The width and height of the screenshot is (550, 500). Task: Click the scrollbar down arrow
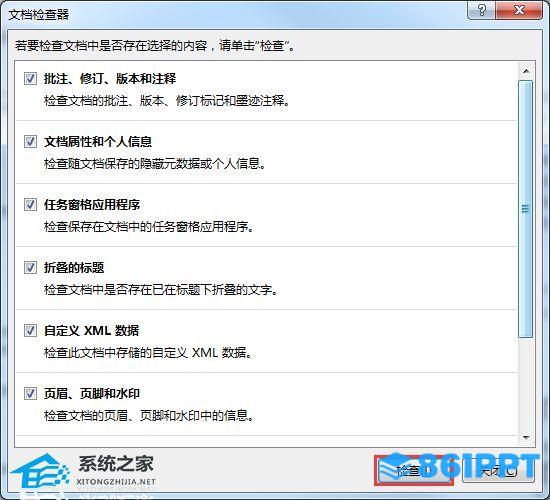pyautogui.click(x=526, y=437)
